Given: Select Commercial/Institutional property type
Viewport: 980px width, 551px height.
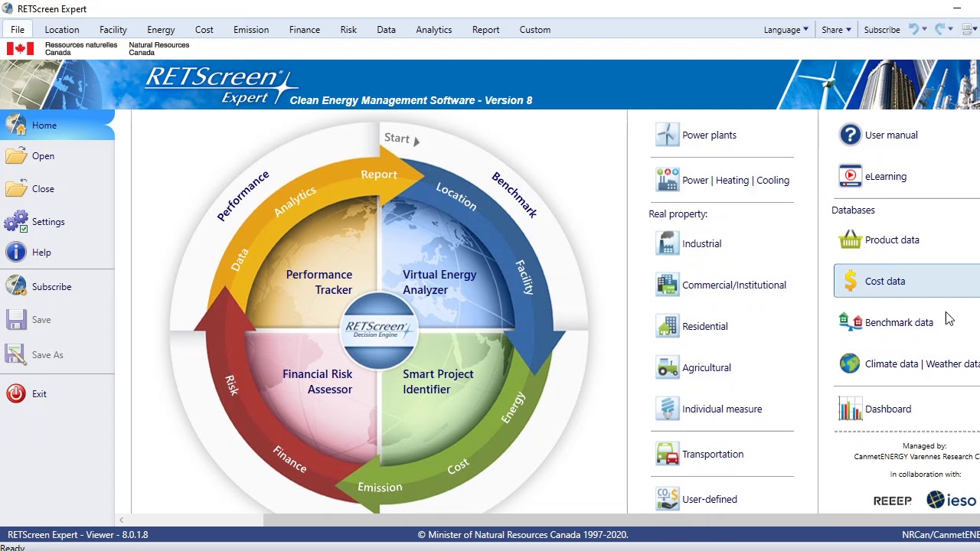Looking at the screenshot, I should [733, 285].
